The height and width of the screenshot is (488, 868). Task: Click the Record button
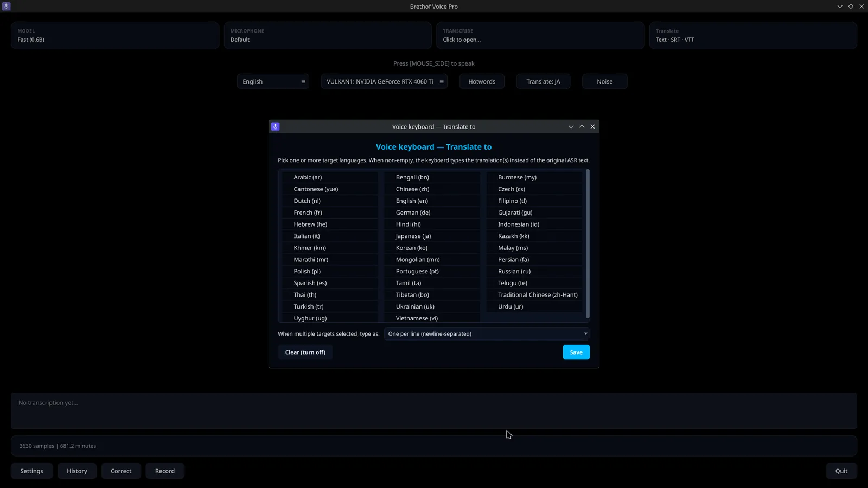(x=165, y=471)
